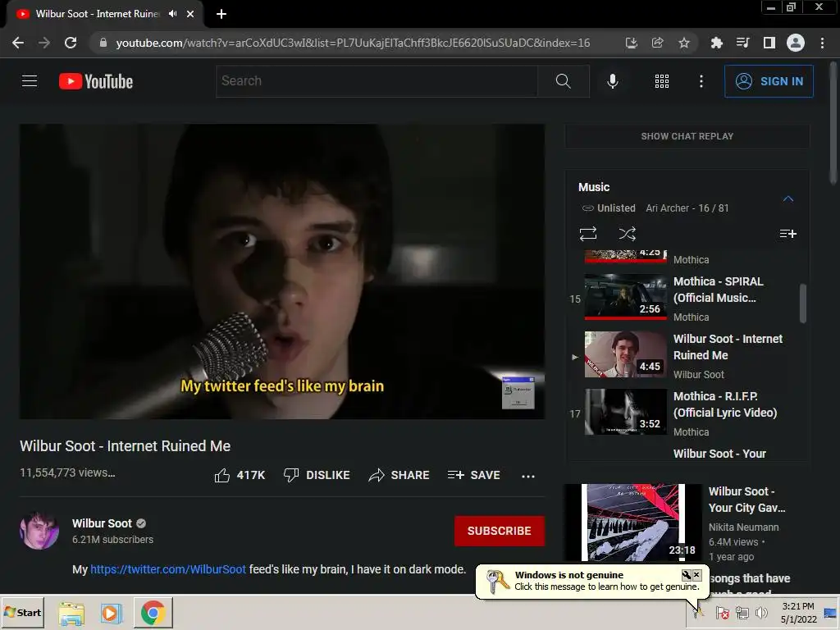
Task: Click into the YouTube search field
Action: [x=377, y=81]
